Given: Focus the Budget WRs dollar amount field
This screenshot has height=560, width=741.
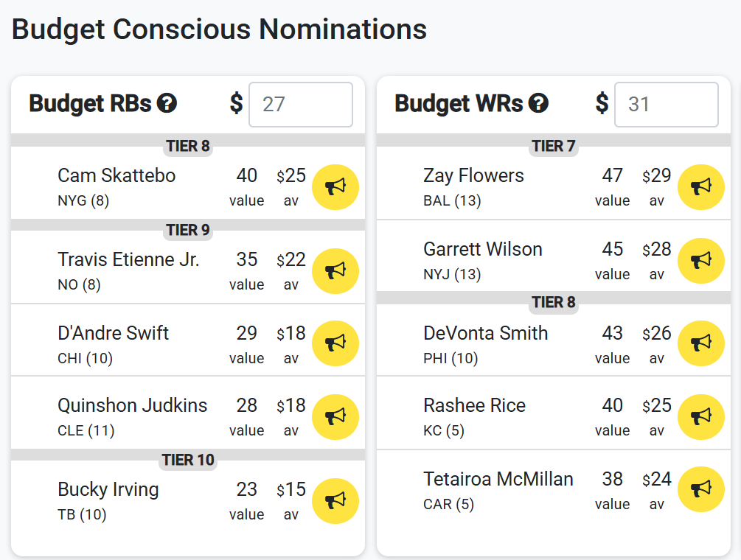Looking at the screenshot, I should [x=667, y=105].
